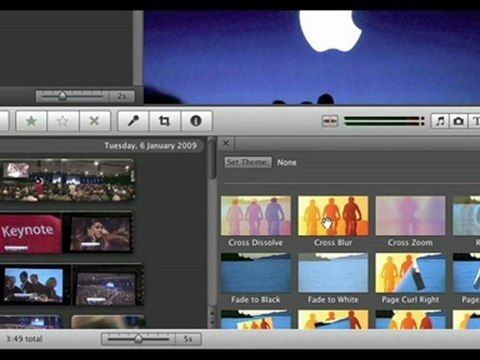The height and width of the screenshot is (360, 480).
Task: Select the Cross Blur transition
Action: pos(333,216)
